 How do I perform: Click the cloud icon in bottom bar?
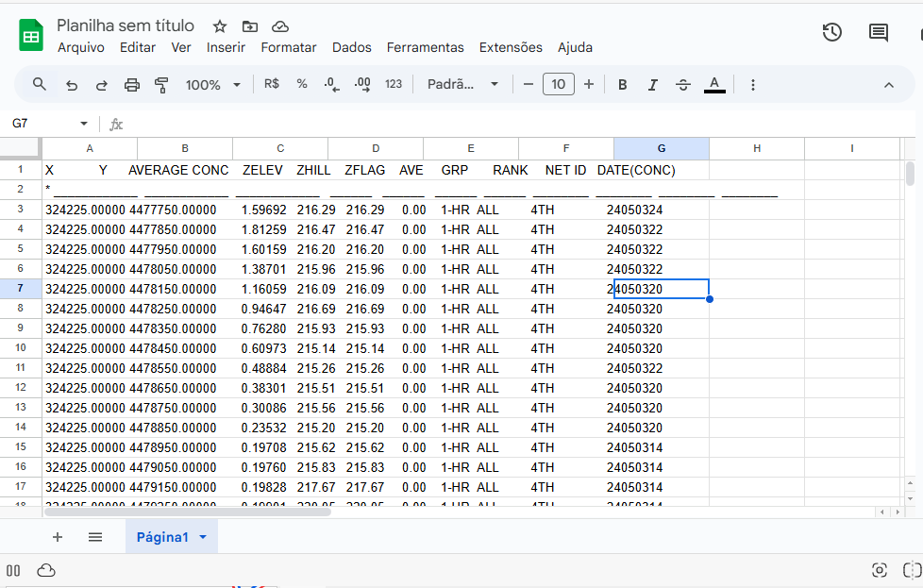click(x=46, y=570)
